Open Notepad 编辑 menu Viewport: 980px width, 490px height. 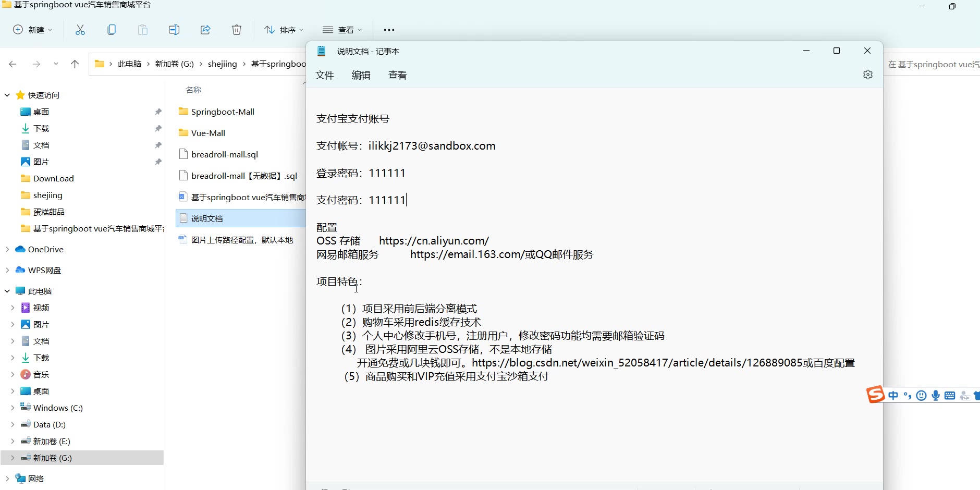pyautogui.click(x=361, y=75)
